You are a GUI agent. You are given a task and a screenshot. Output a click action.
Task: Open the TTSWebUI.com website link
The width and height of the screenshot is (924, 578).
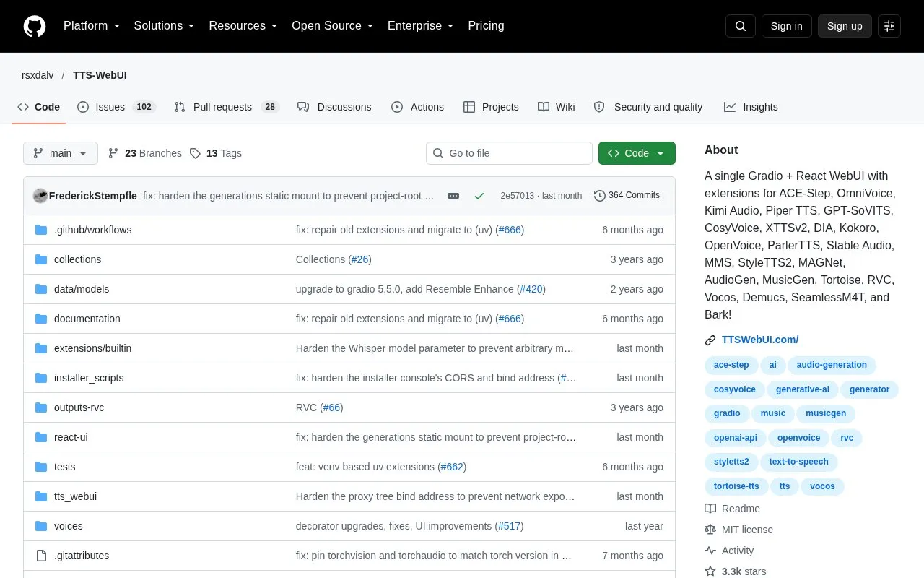760,340
